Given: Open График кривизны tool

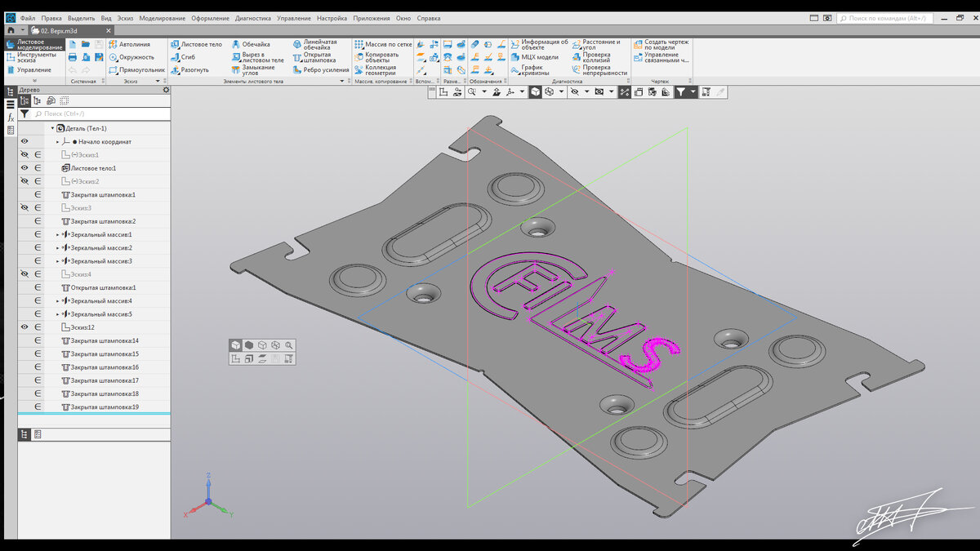Looking at the screenshot, I should (530, 70).
